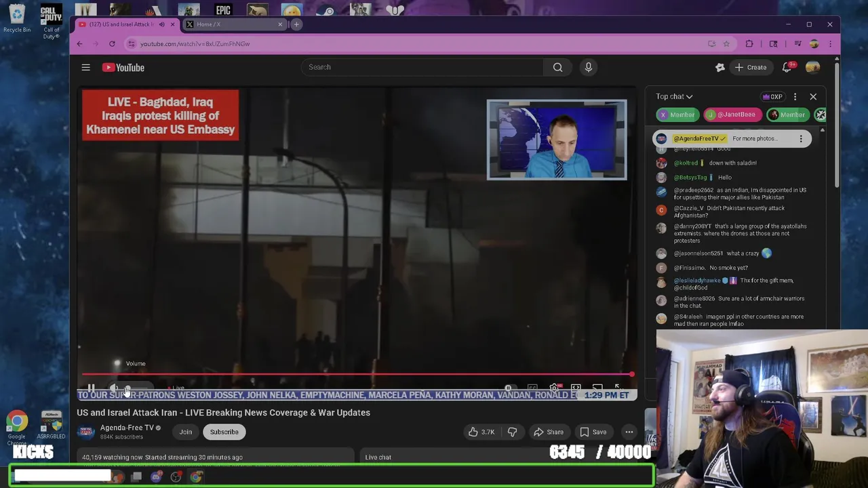The image size is (868, 488).
Task: Open YouTube notifications bell
Action: pyautogui.click(x=787, y=67)
